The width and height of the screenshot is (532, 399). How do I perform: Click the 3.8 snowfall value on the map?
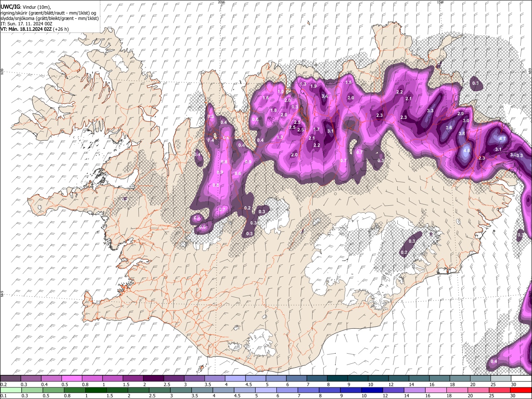click(x=461, y=134)
